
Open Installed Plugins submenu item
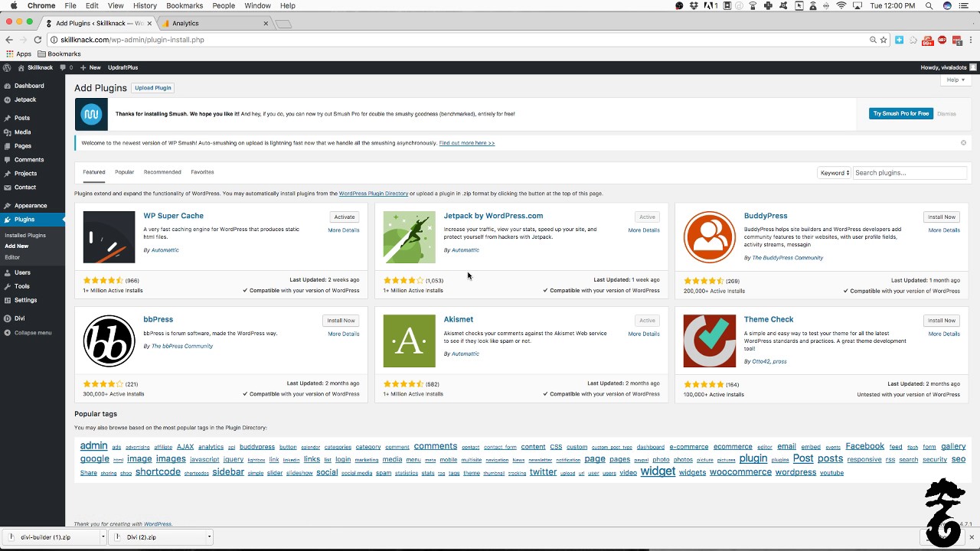coord(25,236)
